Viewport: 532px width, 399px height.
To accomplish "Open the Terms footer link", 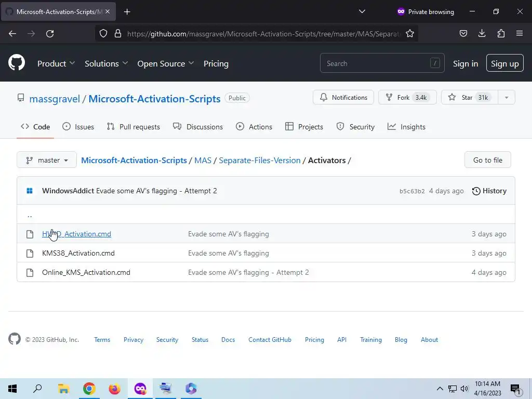I will [102, 340].
